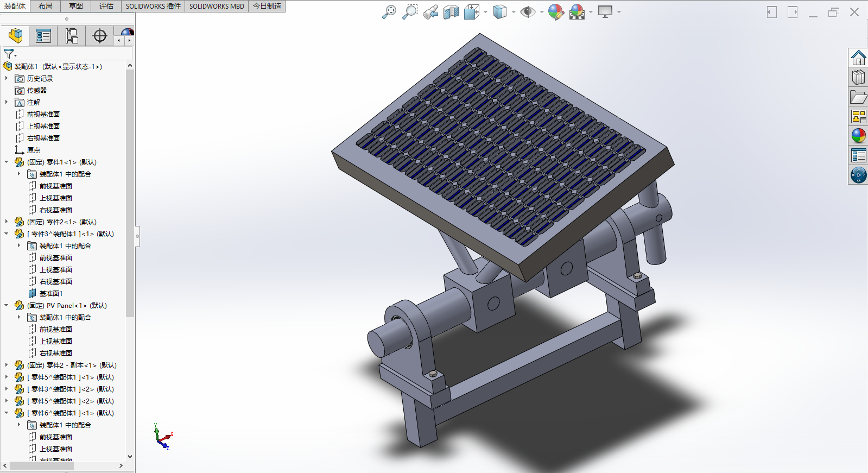This screenshot has width=868, height=473.
Task: Open the SOLIDWORKS 插件 tab
Action: pos(153,6)
